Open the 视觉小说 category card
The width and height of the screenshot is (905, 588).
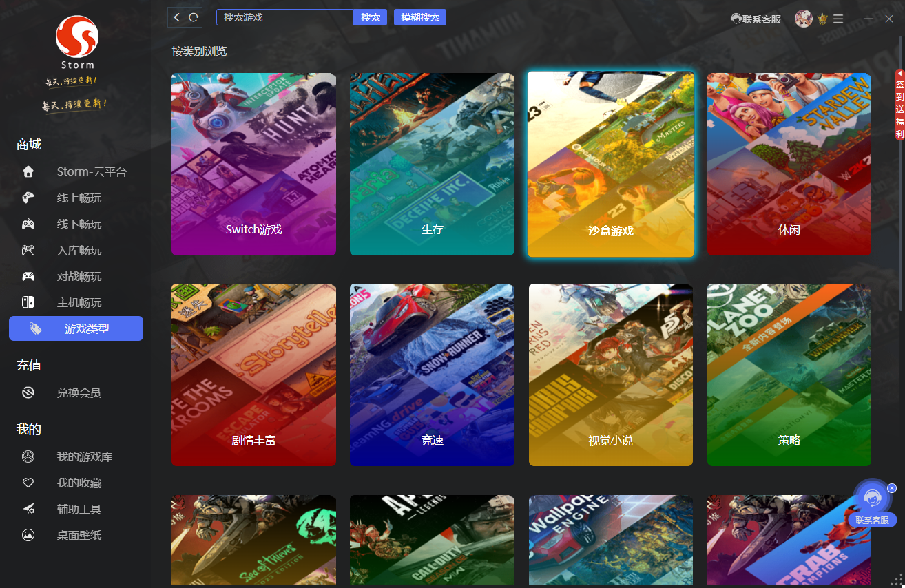point(611,375)
